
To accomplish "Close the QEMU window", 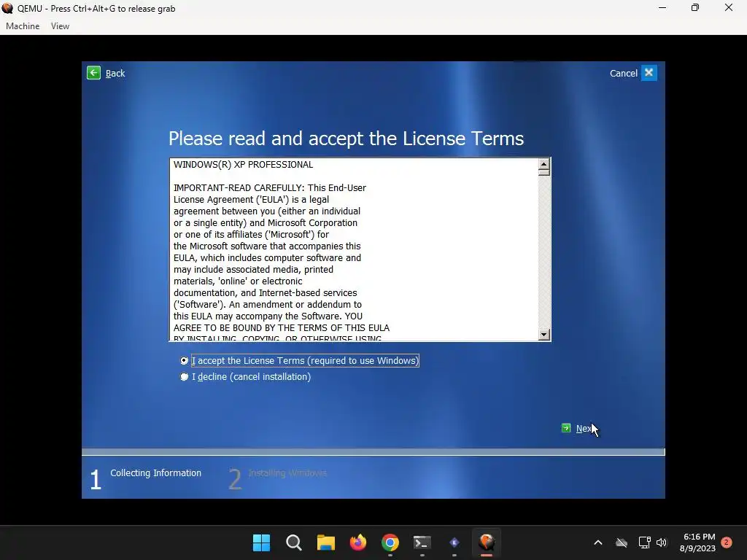I will click(x=729, y=7).
